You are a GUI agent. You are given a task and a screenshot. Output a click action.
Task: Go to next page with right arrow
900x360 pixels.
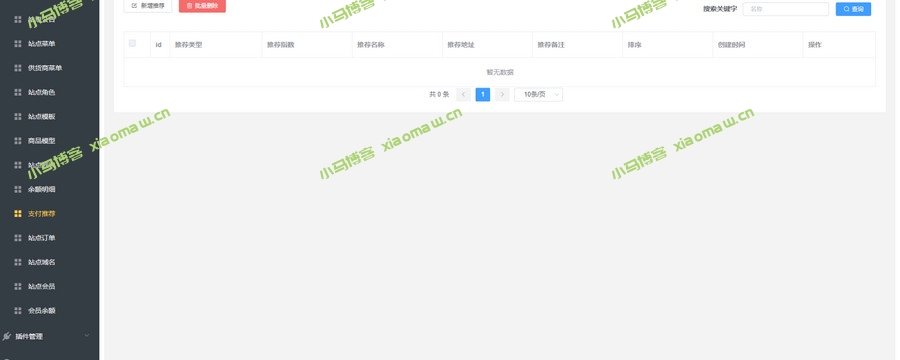click(x=502, y=95)
